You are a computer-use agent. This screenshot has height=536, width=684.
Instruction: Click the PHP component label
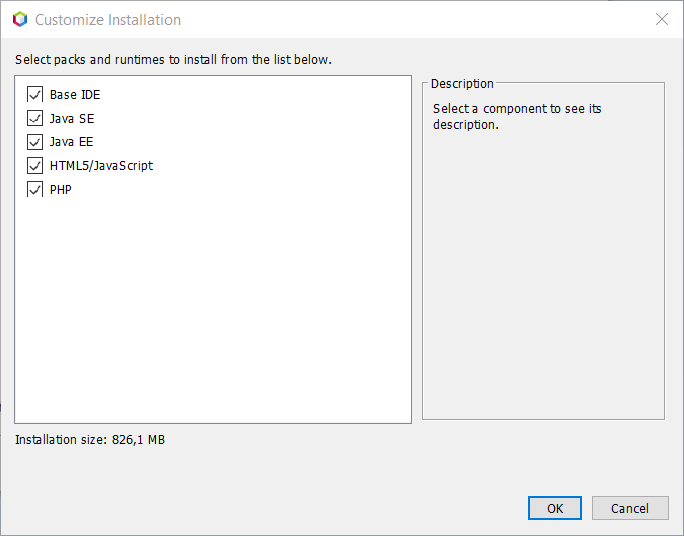click(61, 190)
